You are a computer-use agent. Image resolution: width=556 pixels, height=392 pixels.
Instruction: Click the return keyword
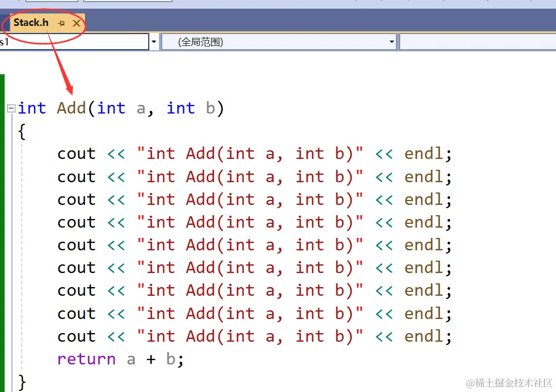pos(87,359)
